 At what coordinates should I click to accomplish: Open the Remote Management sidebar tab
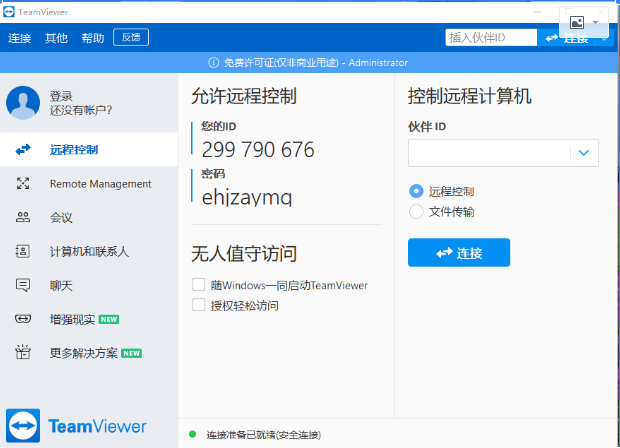point(89,183)
